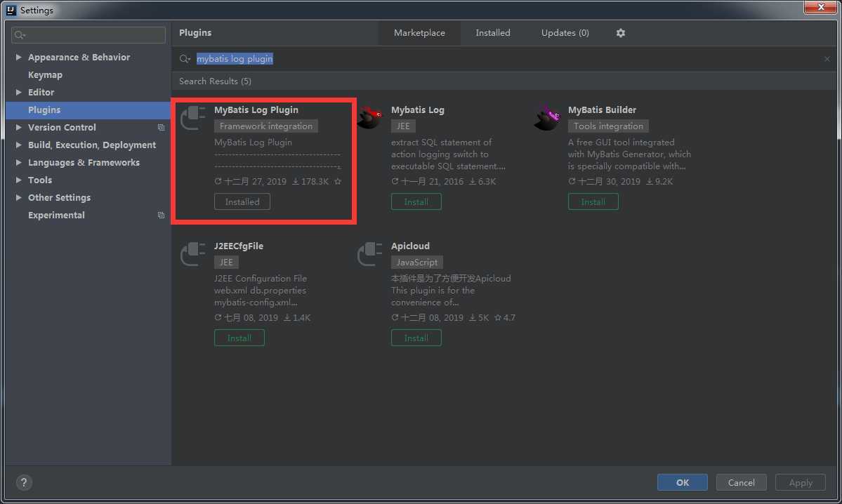The height and width of the screenshot is (504, 842).
Task: Click into the plugin search field
Action: (505, 58)
